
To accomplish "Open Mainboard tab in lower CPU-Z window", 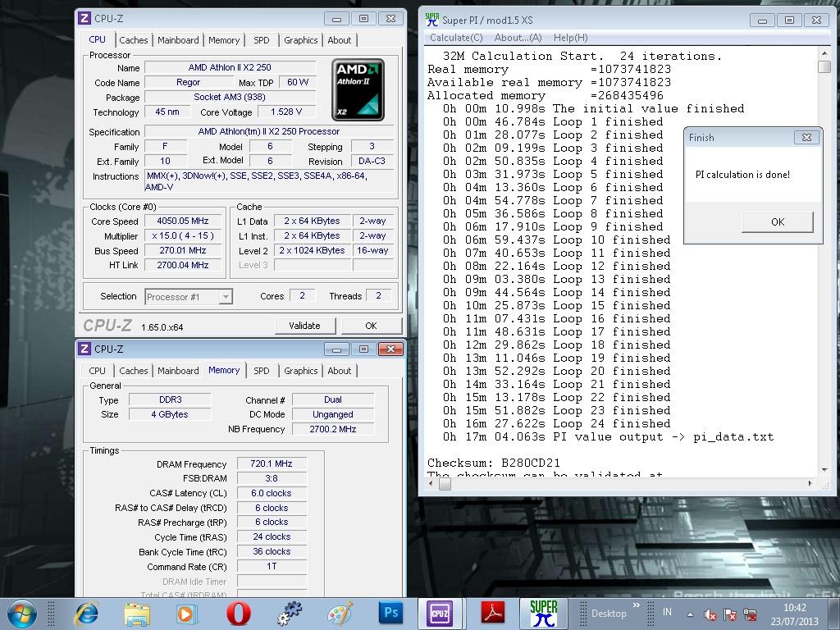I will [x=178, y=371].
